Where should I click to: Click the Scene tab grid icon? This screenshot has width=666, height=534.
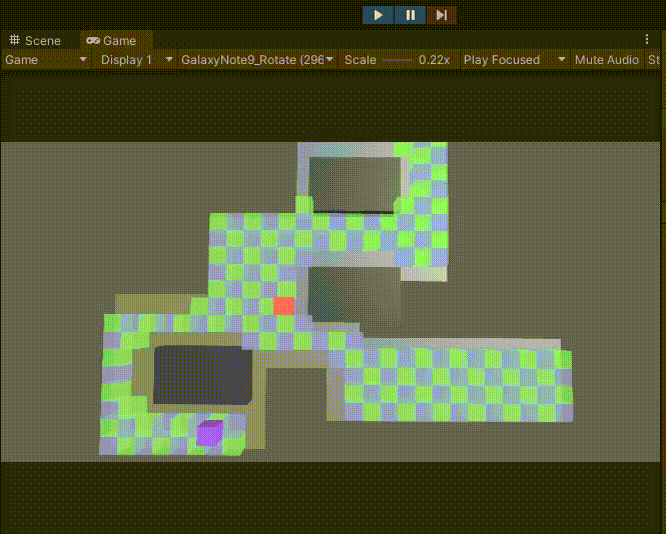[15, 40]
